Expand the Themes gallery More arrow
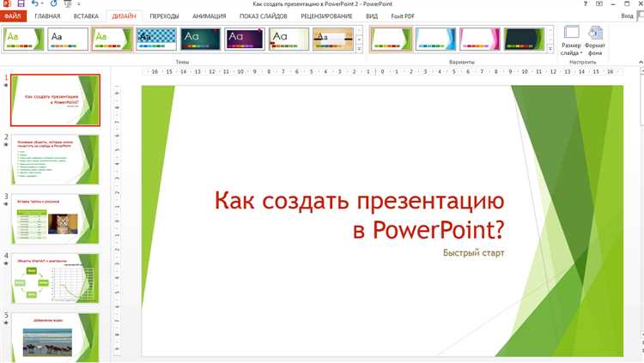The width and height of the screenshot is (644, 363). pyautogui.click(x=360, y=48)
